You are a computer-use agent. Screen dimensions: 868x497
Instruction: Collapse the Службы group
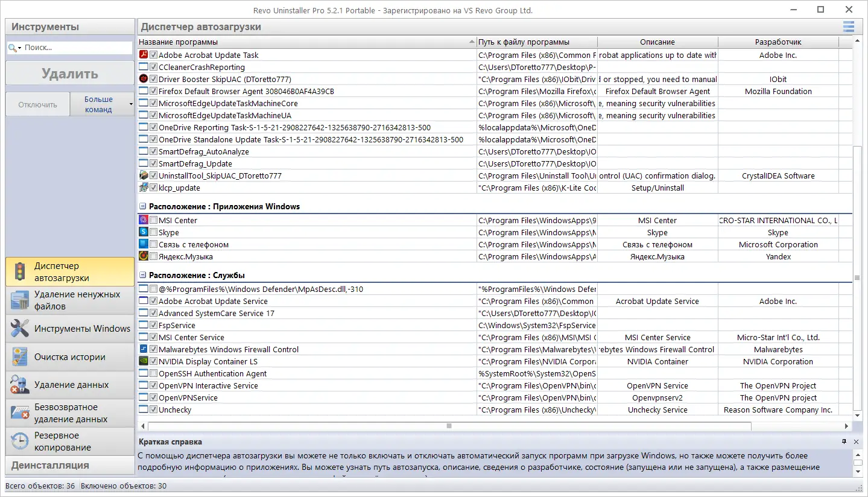pos(143,275)
